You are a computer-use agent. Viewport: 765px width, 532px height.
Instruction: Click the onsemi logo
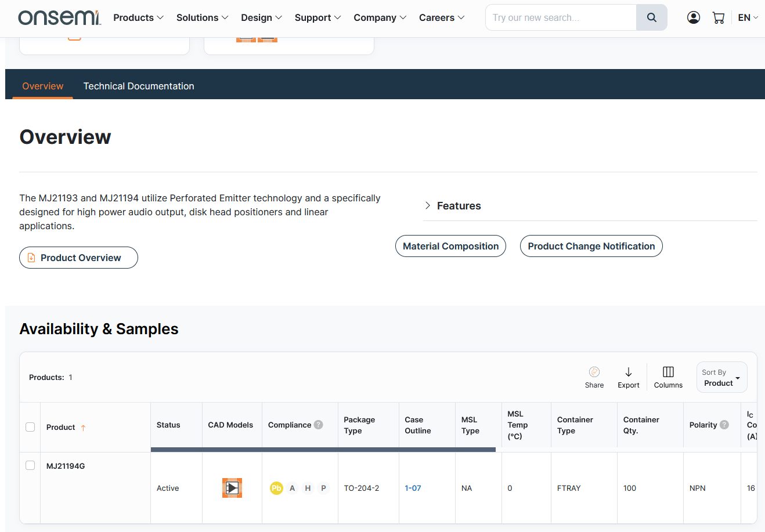pyautogui.click(x=59, y=17)
